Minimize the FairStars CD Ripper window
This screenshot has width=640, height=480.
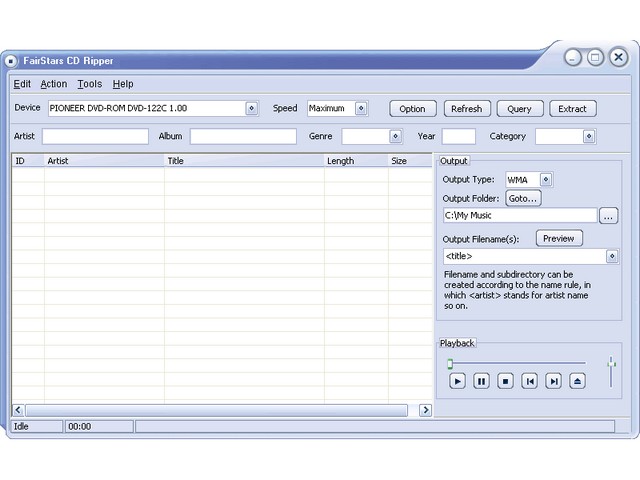(x=572, y=58)
